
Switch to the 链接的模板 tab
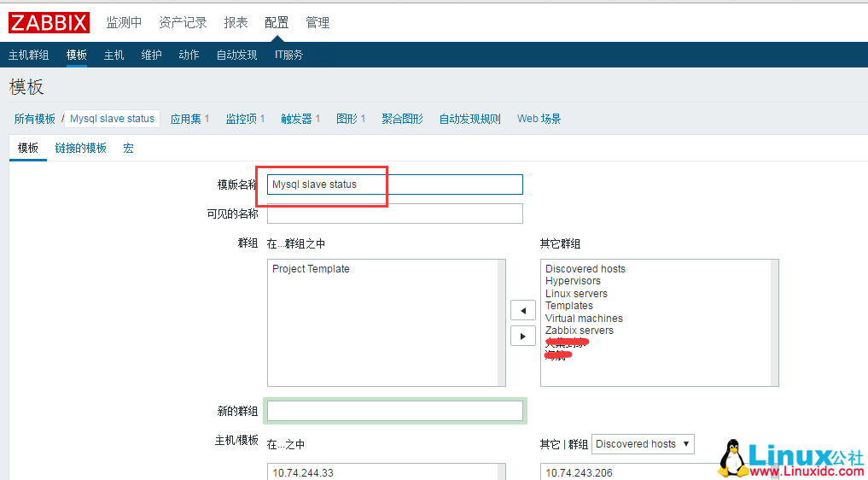coord(81,148)
